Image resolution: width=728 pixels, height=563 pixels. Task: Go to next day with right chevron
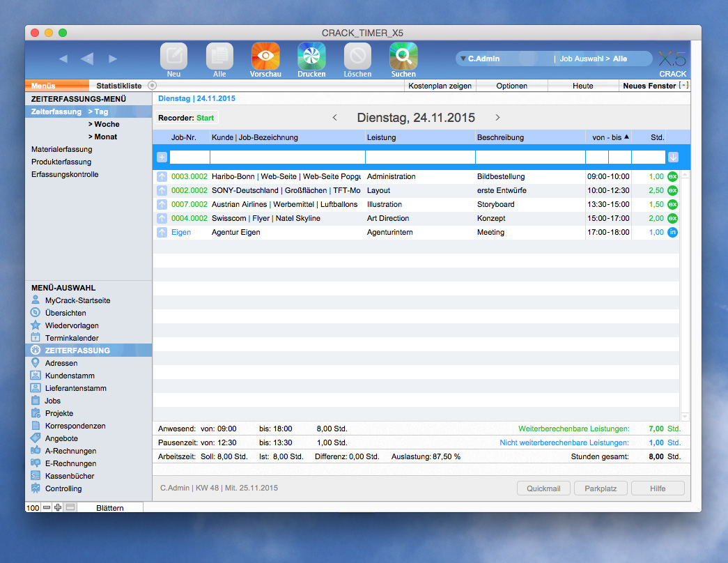click(497, 118)
